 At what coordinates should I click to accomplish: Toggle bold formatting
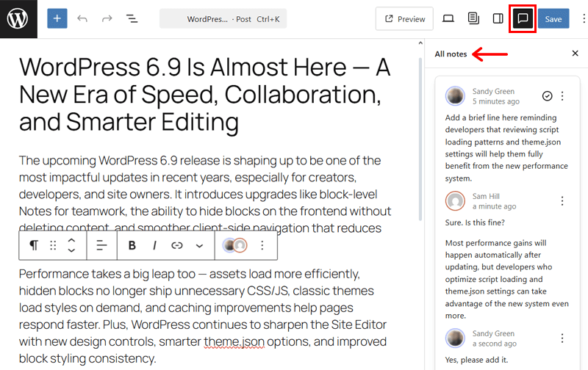coord(132,245)
